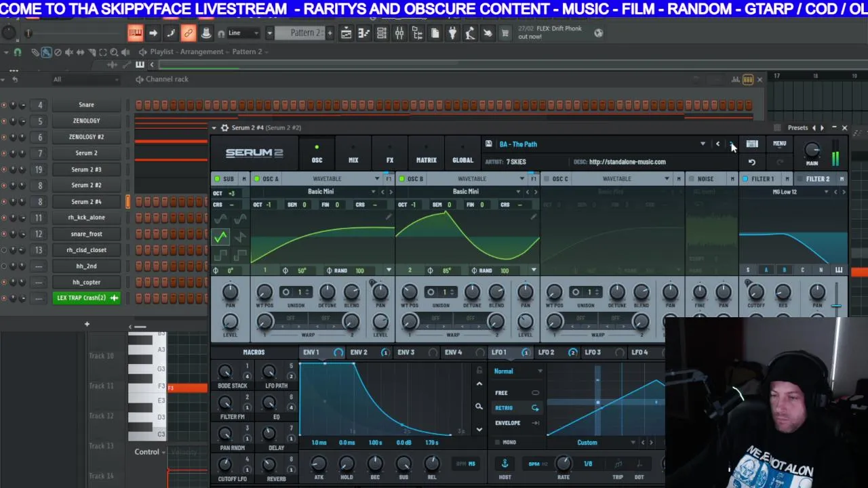Click the envelope zoom magnifier icon
This screenshot has width=868, height=488.
point(479,407)
